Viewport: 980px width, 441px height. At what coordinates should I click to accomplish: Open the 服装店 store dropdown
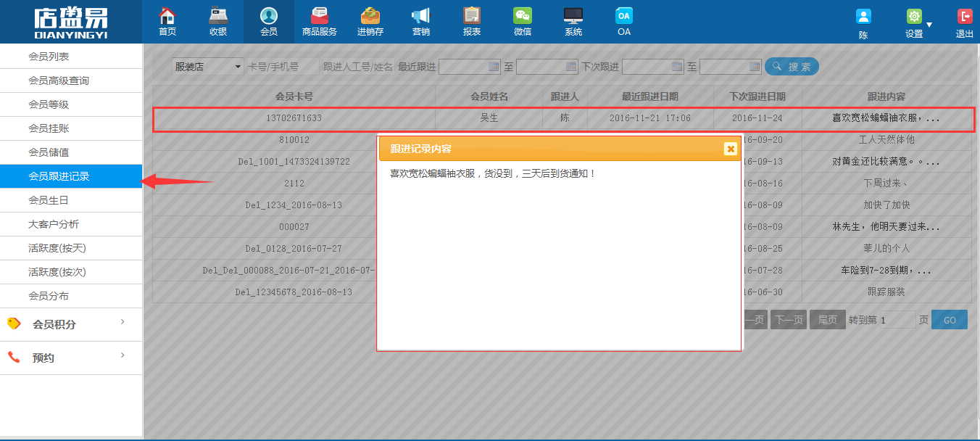[x=208, y=67]
